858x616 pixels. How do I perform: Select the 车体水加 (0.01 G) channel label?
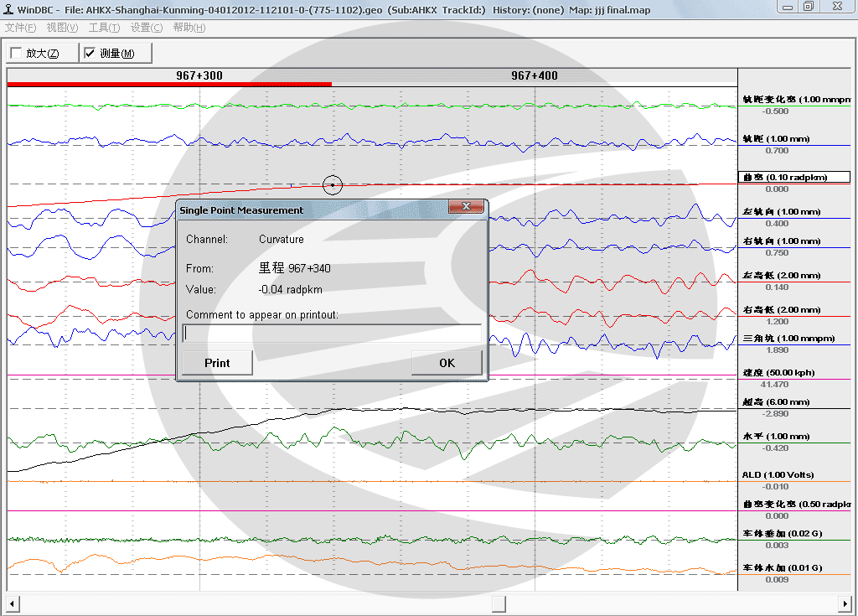tap(783, 568)
